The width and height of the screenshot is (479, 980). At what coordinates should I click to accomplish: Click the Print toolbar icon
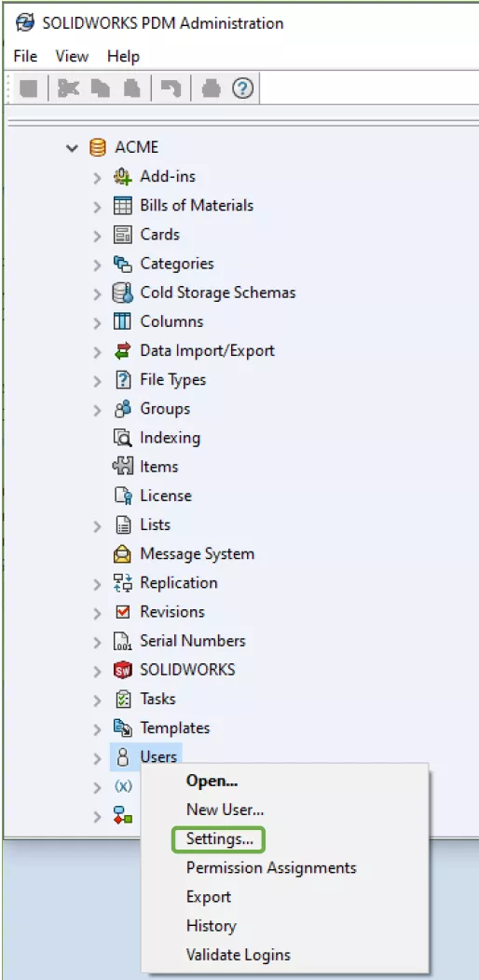211,89
